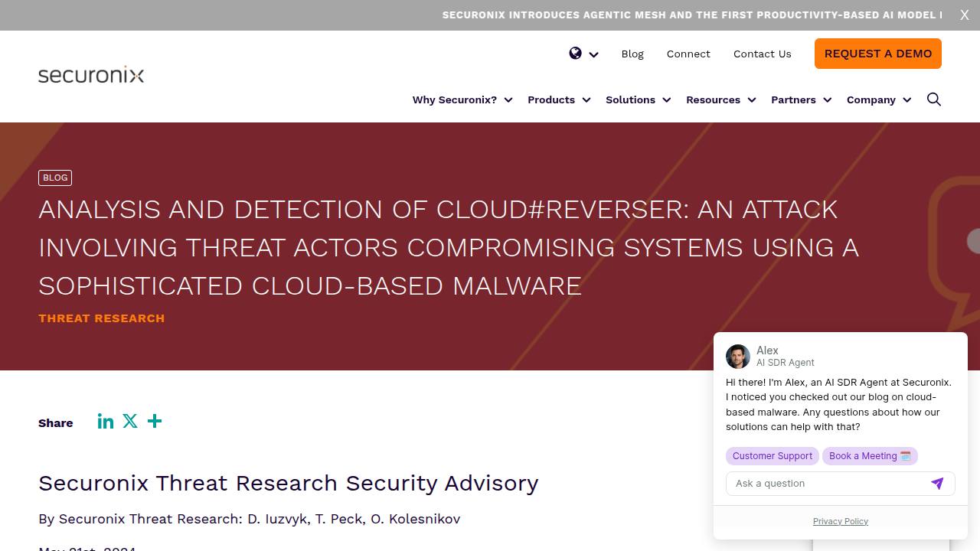The width and height of the screenshot is (980, 551).
Task: Open the Connect link
Action: 688,54
